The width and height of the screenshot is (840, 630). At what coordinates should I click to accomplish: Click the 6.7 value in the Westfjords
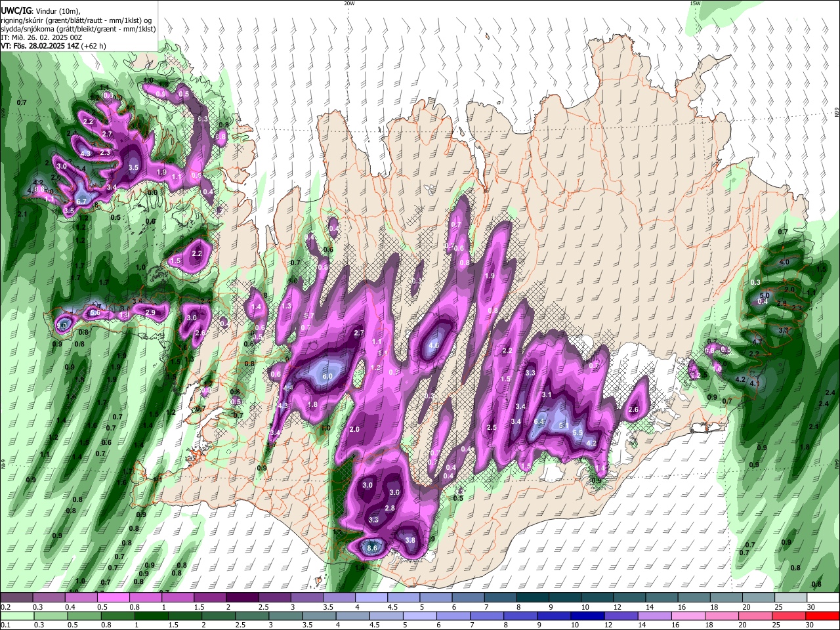tap(81, 201)
